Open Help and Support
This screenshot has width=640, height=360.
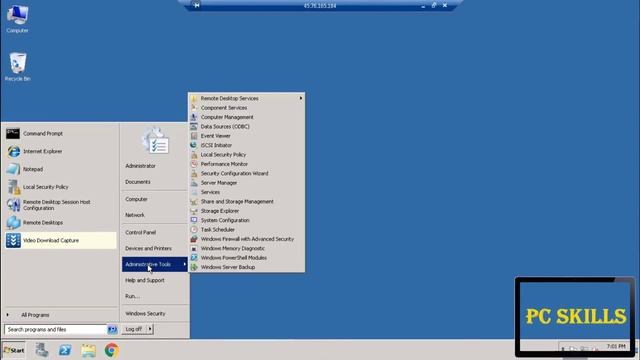pos(144,280)
